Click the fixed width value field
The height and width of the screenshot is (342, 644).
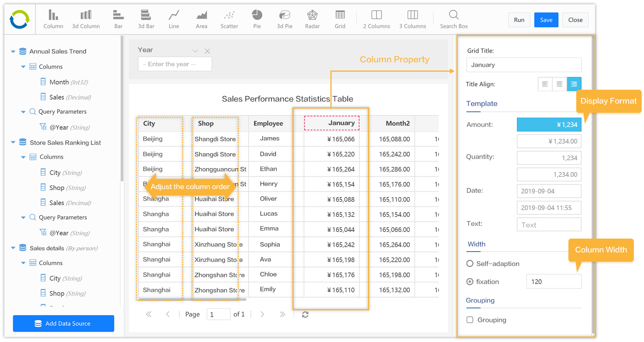click(554, 281)
